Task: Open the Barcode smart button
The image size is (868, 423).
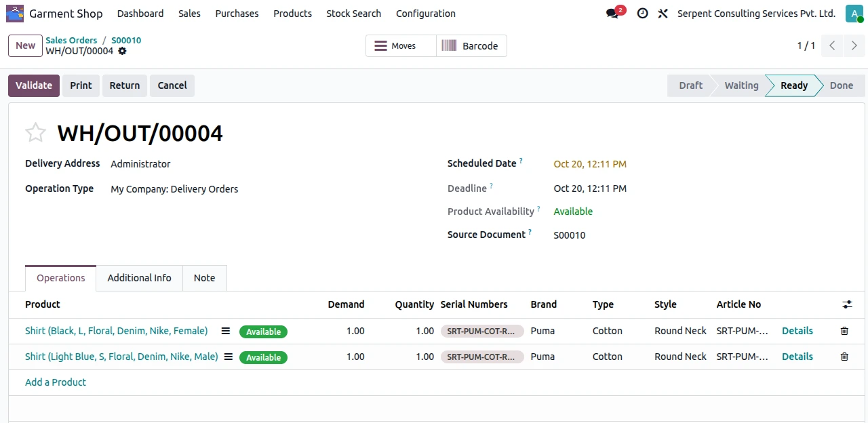Action: coord(472,46)
